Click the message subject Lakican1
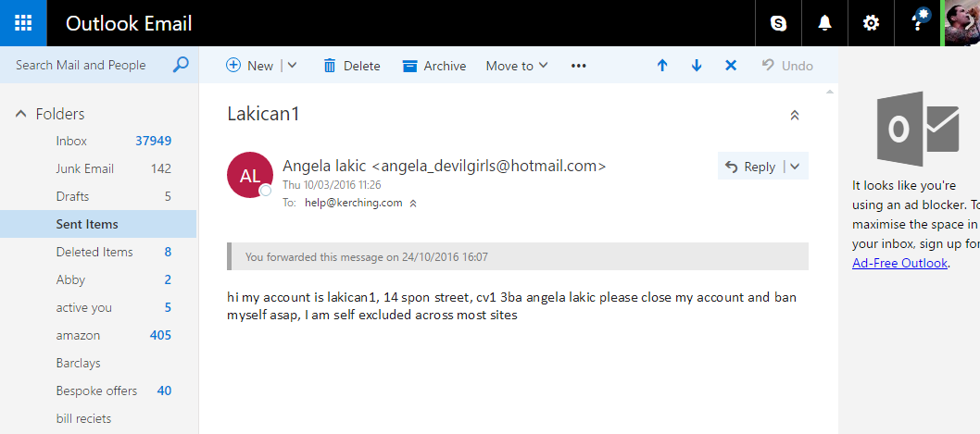The width and height of the screenshot is (980, 434). 264,114
